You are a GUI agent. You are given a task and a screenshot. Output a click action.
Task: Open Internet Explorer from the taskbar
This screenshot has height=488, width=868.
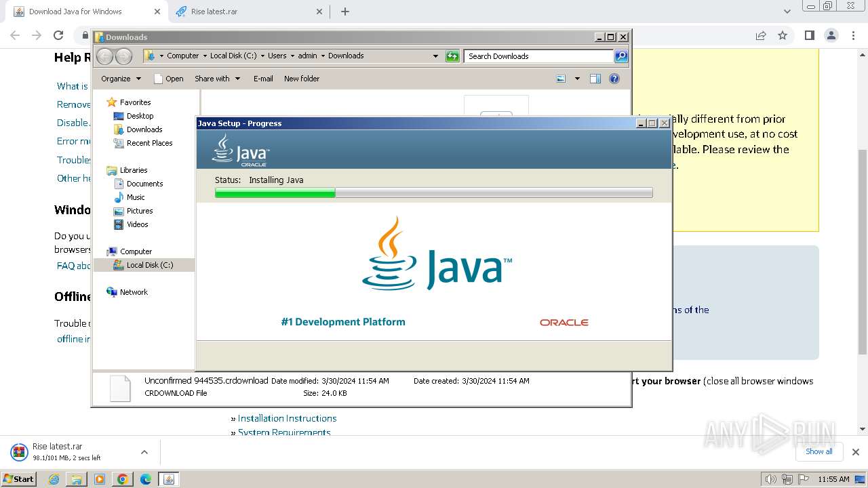pos(54,479)
